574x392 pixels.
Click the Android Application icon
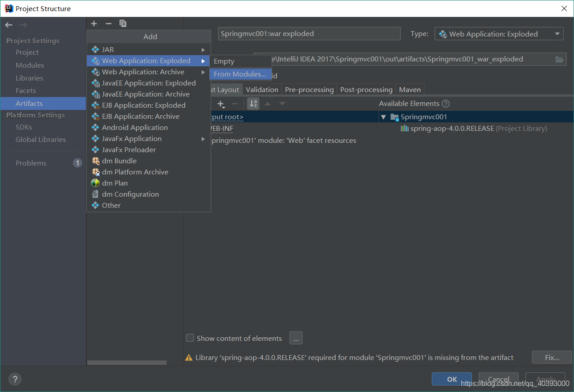pos(95,127)
